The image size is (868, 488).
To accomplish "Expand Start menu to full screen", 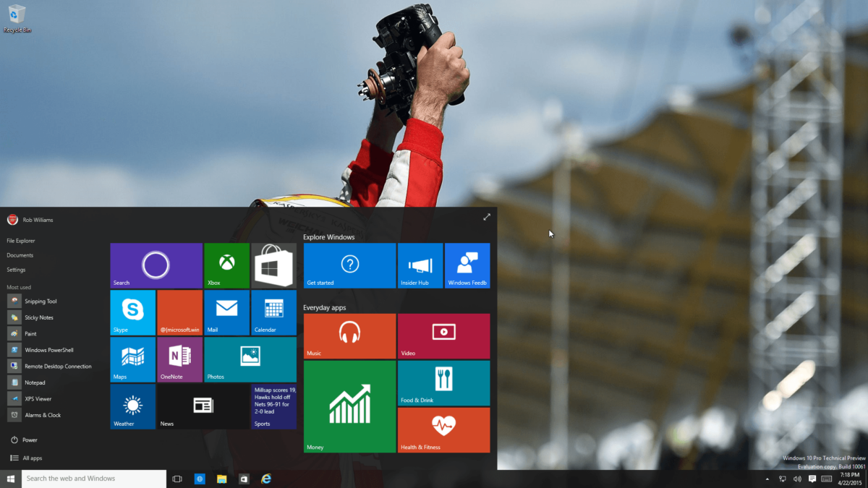I will coord(487,216).
